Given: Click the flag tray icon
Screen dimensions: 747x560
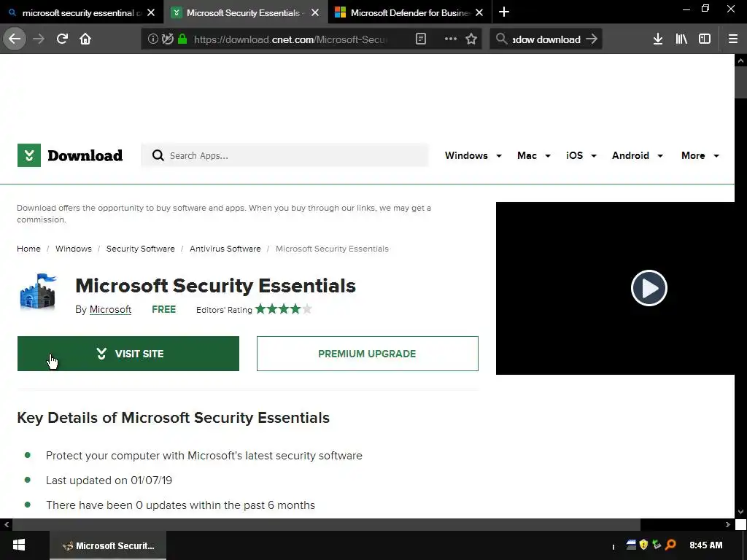Looking at the screenshot, I should [631, 545].
